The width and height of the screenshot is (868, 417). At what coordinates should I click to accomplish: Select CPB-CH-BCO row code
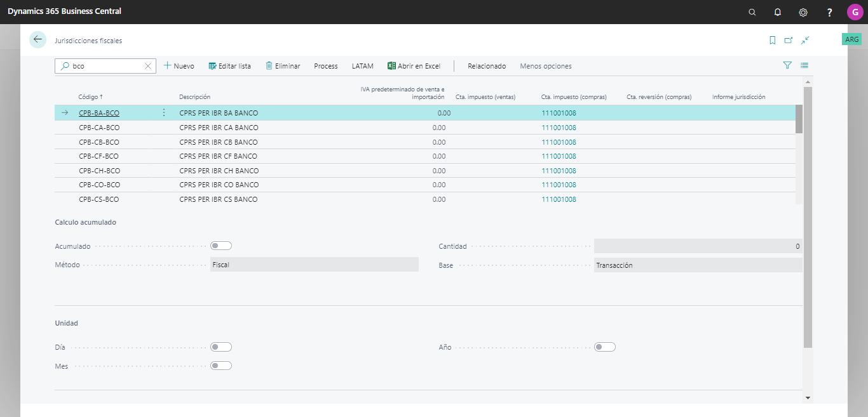click(99, 171)
